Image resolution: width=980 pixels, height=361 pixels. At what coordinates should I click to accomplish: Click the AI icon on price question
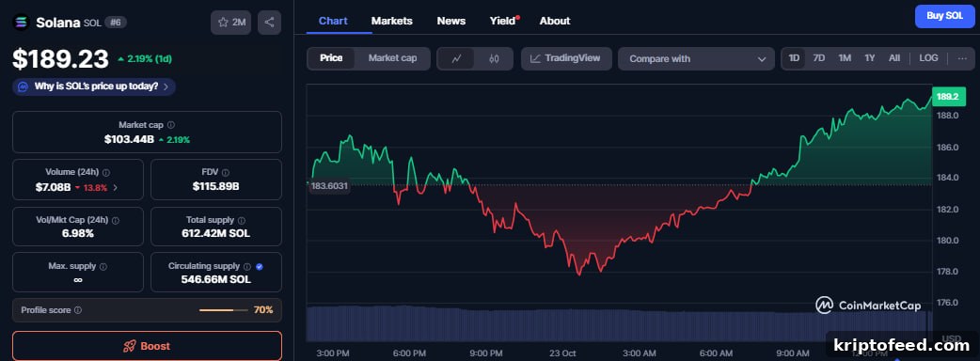pyautogui.click(x=24, y=86)
